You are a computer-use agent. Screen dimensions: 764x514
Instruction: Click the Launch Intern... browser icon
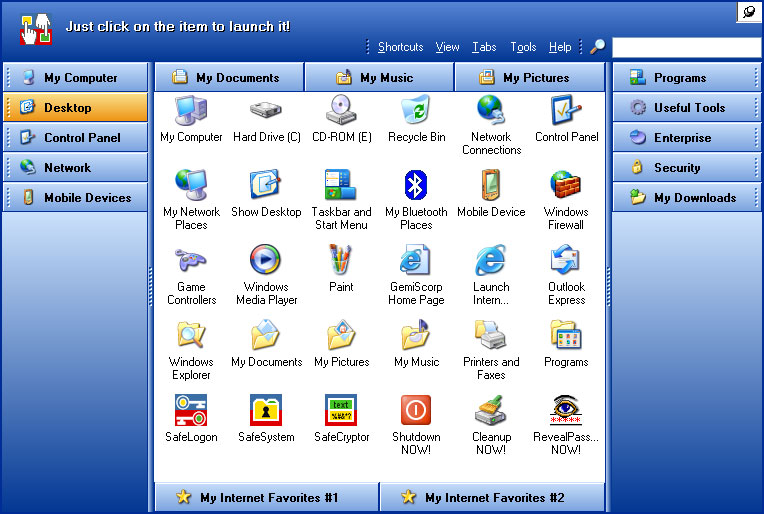pyautogui.click(x=491, y=260)
